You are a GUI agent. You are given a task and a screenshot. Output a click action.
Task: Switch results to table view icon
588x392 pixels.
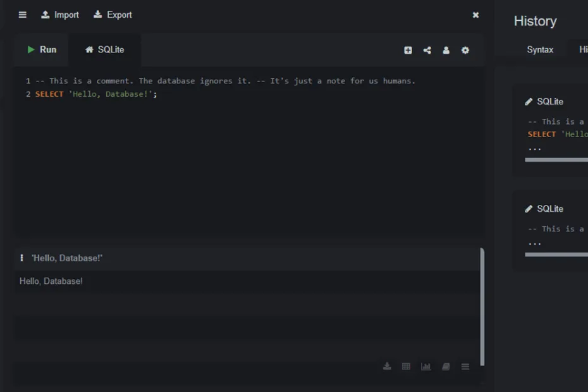click(406, 367)
